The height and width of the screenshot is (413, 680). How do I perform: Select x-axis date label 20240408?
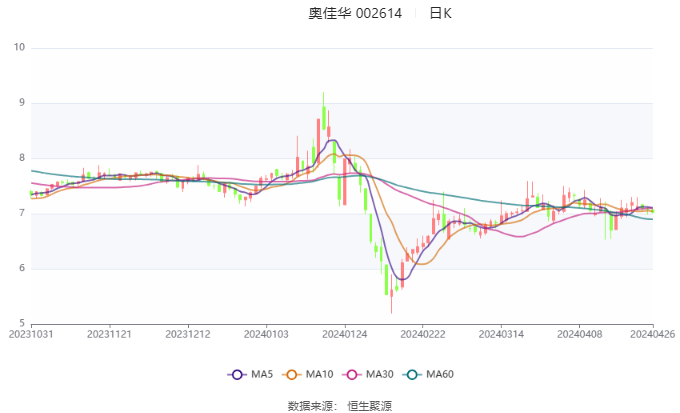(x=580, y=334)
